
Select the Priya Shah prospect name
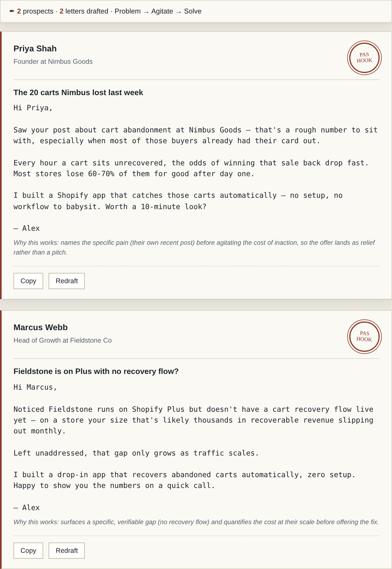tap(35, 48)
